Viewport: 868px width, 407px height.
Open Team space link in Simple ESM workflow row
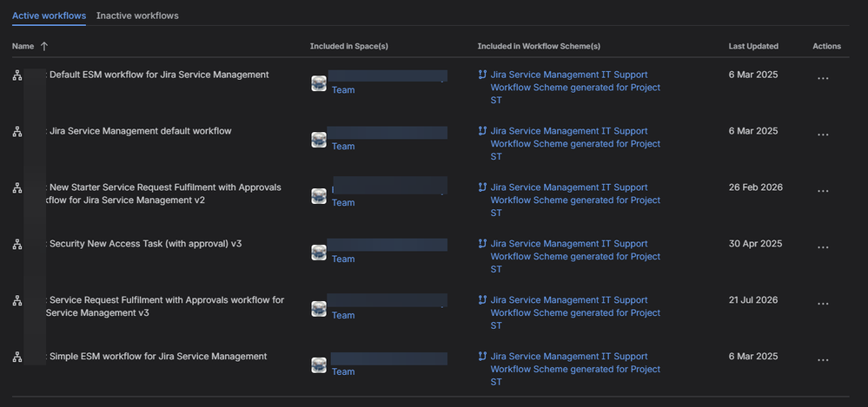point(343,372)
